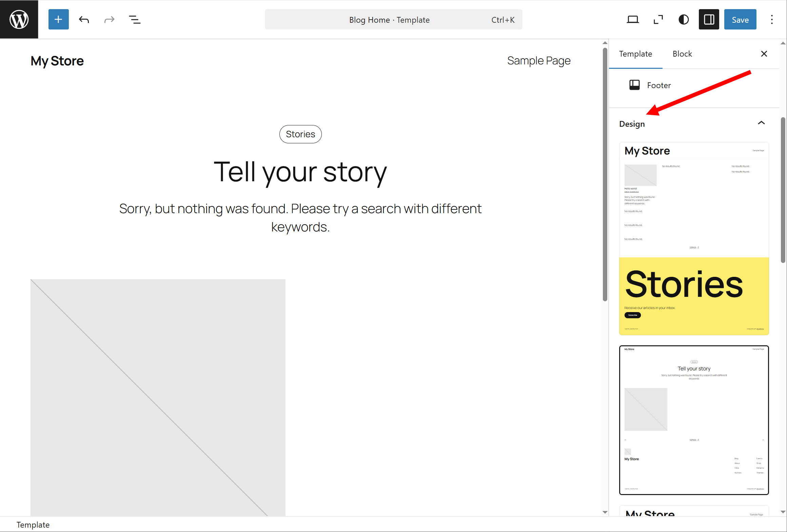Select the yellow Stories design thumbnail
This screenshot has width=787, height=532.
[694, 239]
